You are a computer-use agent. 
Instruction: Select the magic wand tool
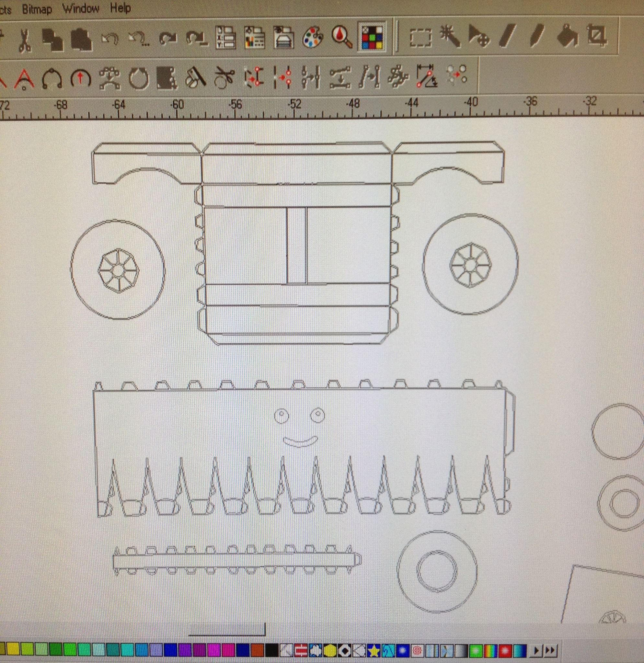click(x=450, y=36)
